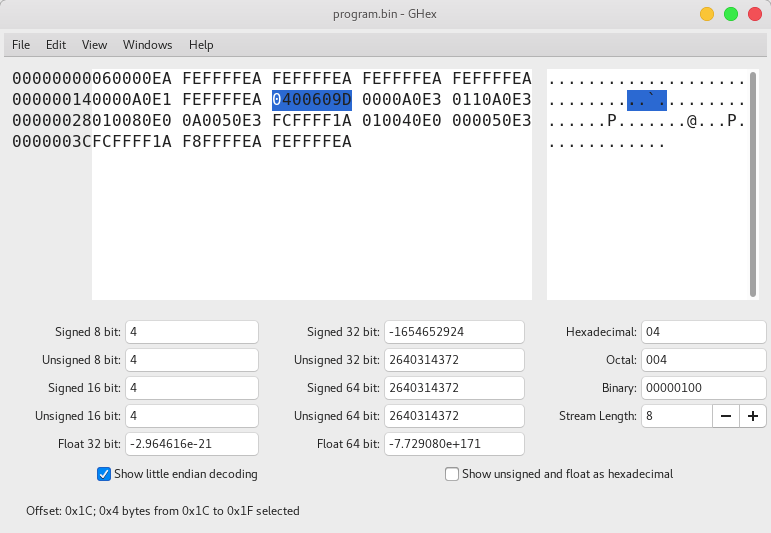Click the status bar offset text

(x=163, y=511)
